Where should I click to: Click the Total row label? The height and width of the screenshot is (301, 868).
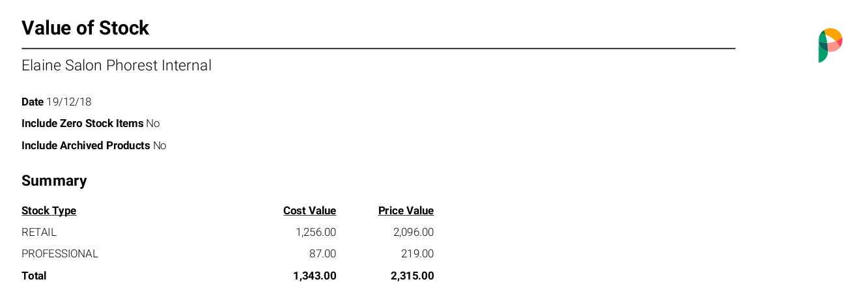(x=34, y=276)
